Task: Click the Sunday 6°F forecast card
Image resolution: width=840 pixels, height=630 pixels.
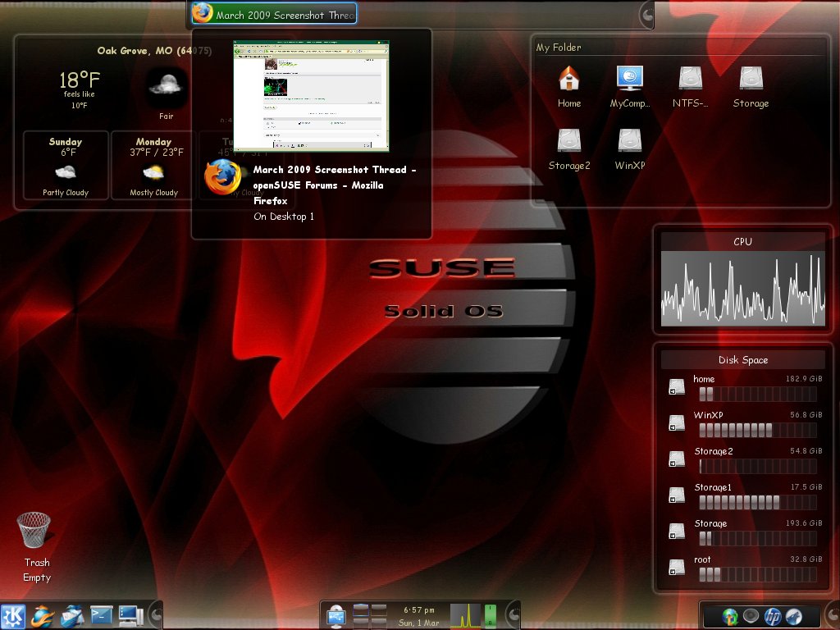Action: click(66, 166)
